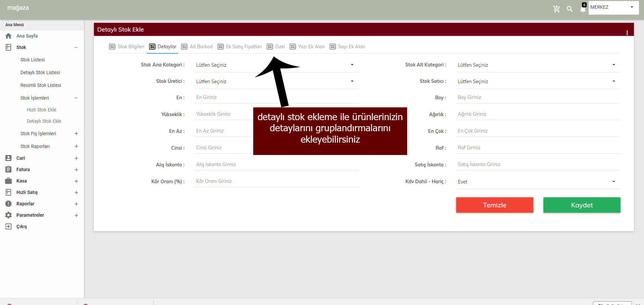This screenshot has width=644, height=305.
Task: Select the MERKEZ branch selector
Action: (613, 7)
